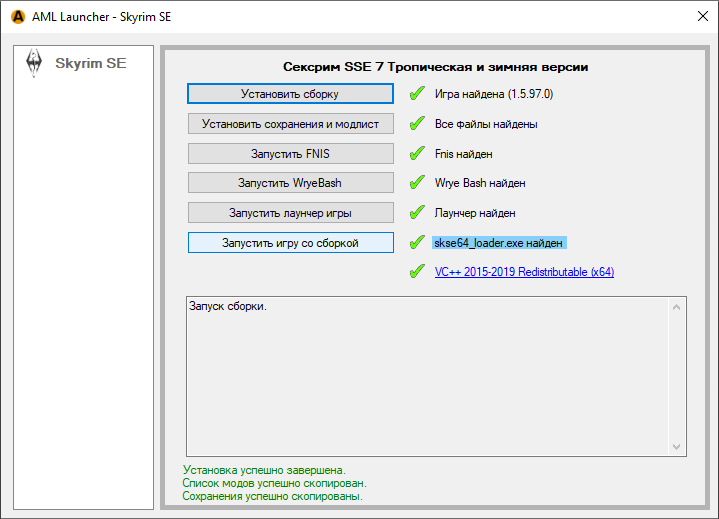Click the log scrollbar down arrow

tap(678, 447)
